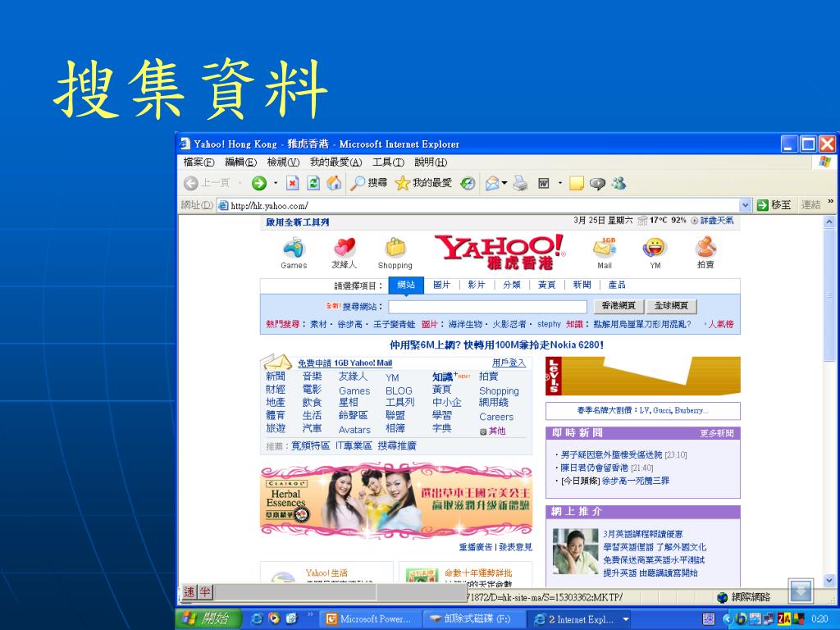Print the page with printer icon
The height and width of the screenshot is (630, 840).
pos(520,184)
